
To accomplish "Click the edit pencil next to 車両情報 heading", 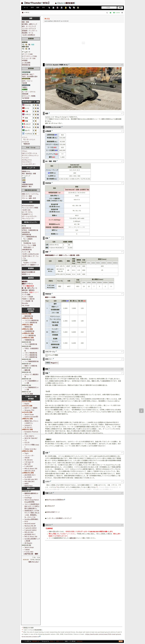I will coord(62,127).
